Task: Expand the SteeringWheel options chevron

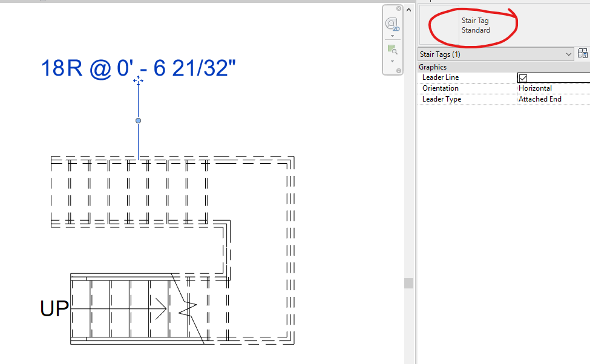Action: (392, 35)
